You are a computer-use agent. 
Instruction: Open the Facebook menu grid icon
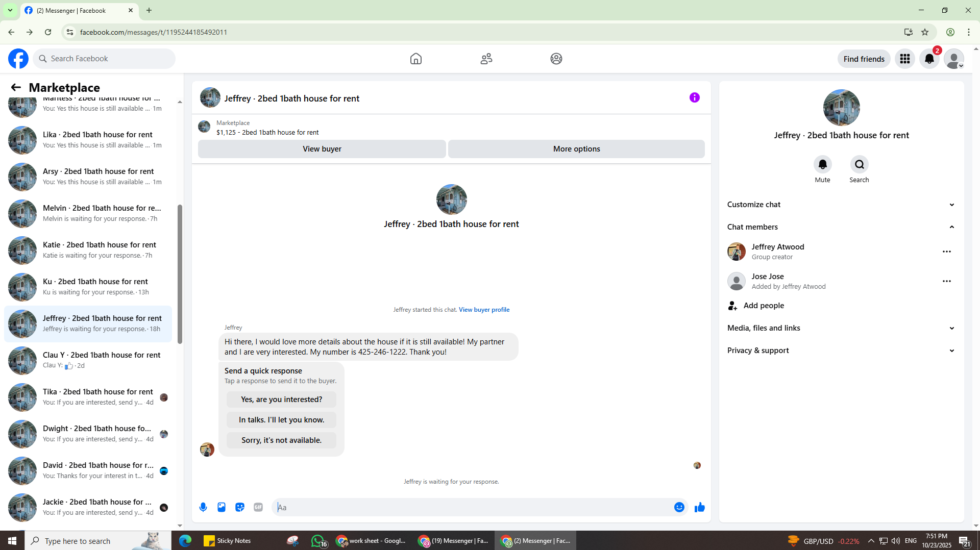(904, 59)
